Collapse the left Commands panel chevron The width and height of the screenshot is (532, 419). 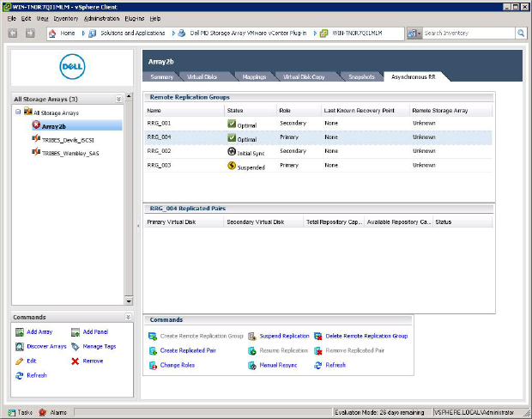click(x=130, y=317)
